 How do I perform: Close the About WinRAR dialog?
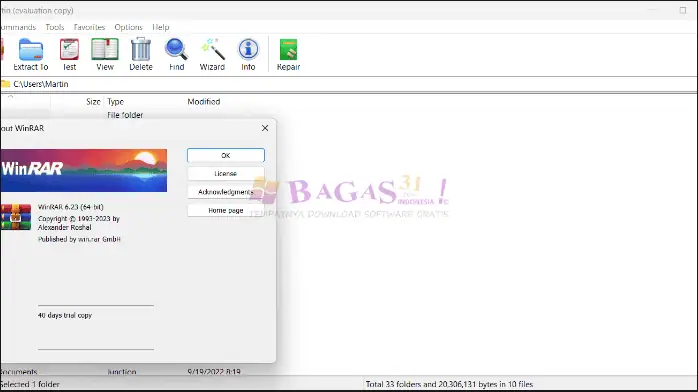coord(265,128)
